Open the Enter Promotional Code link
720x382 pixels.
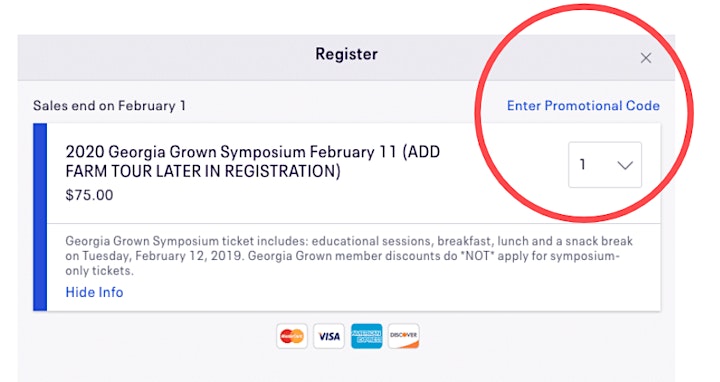pos(583,106)
